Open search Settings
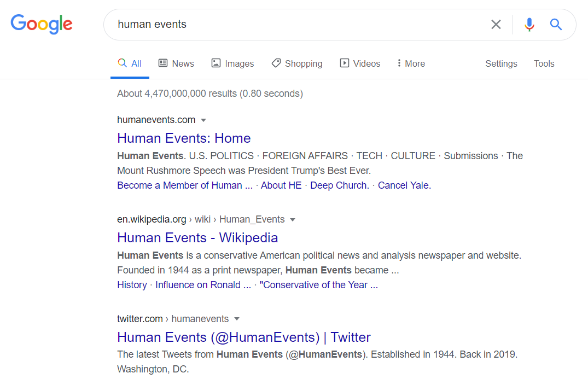This screenshot has height=379, width=588. (x=501, y=63)
